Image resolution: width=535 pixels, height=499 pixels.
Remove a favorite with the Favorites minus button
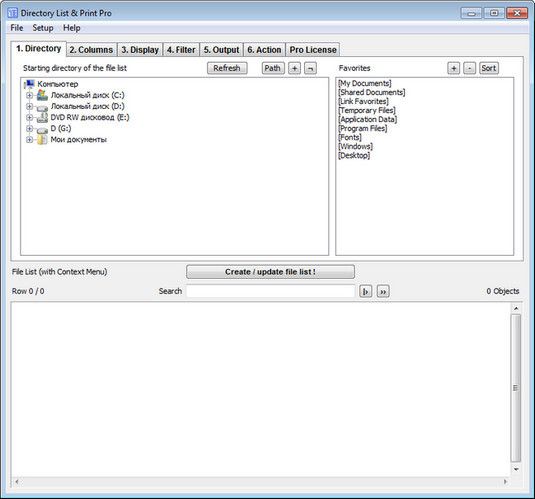point(469,68)
